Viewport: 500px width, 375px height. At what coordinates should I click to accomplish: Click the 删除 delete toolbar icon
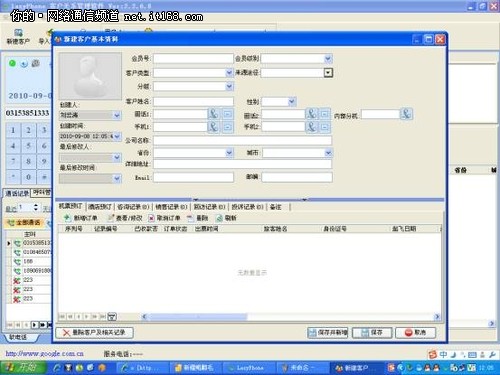point(190,218)
